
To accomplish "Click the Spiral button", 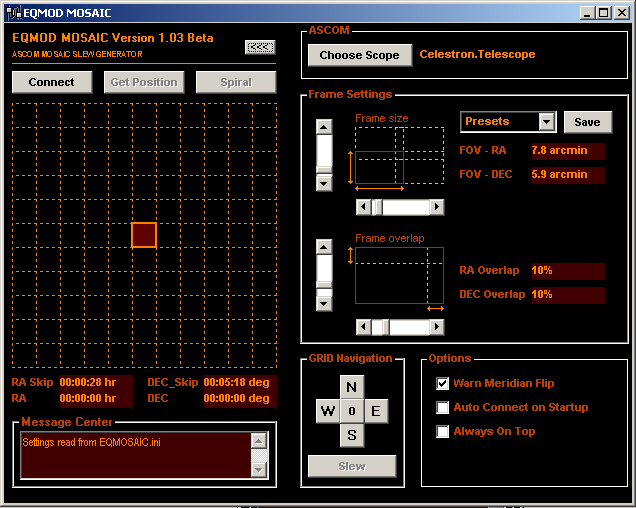I will click(x=236, y=82).
